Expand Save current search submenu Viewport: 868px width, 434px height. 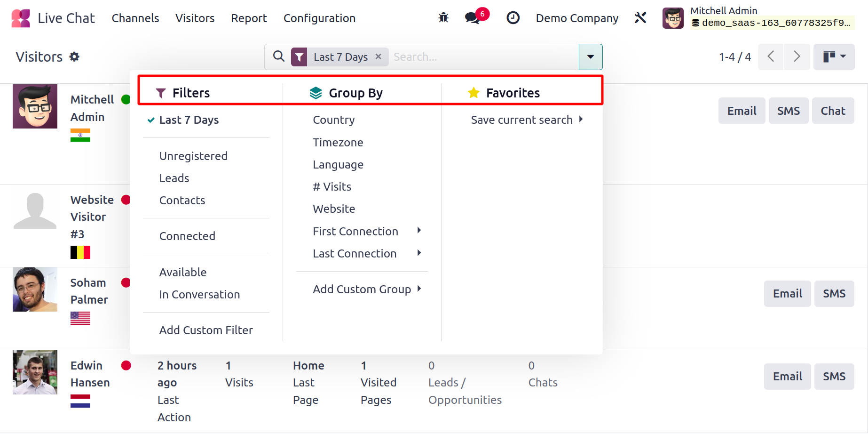tap(527, 120)
